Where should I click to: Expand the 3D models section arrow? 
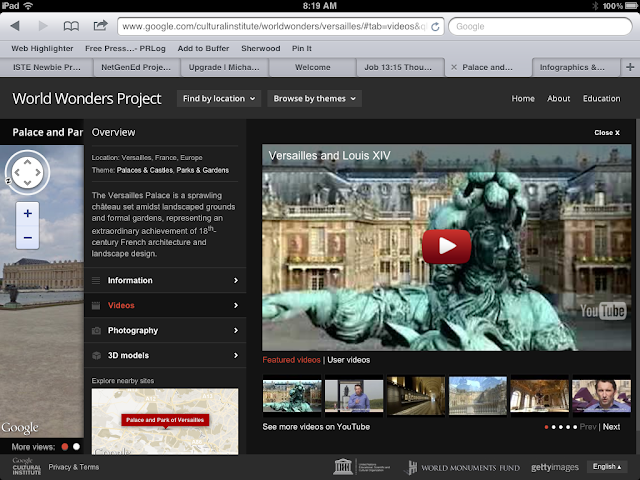click(x=236, y=356)
